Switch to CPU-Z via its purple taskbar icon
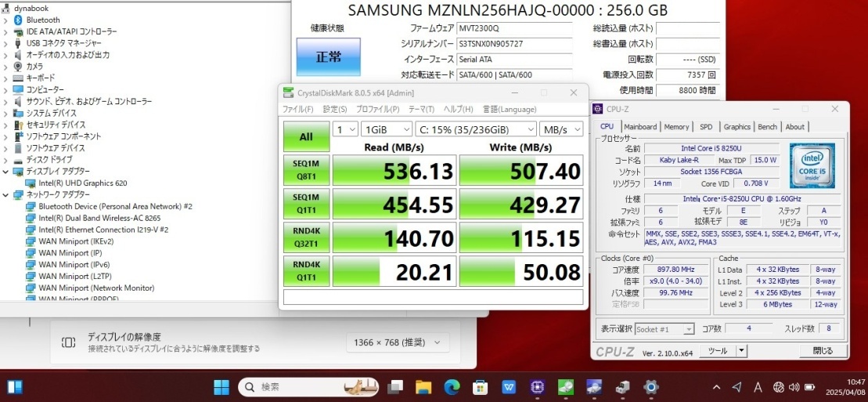Image resolution: width=868 pixels, height=402 pixels. (x=537, y=386)
